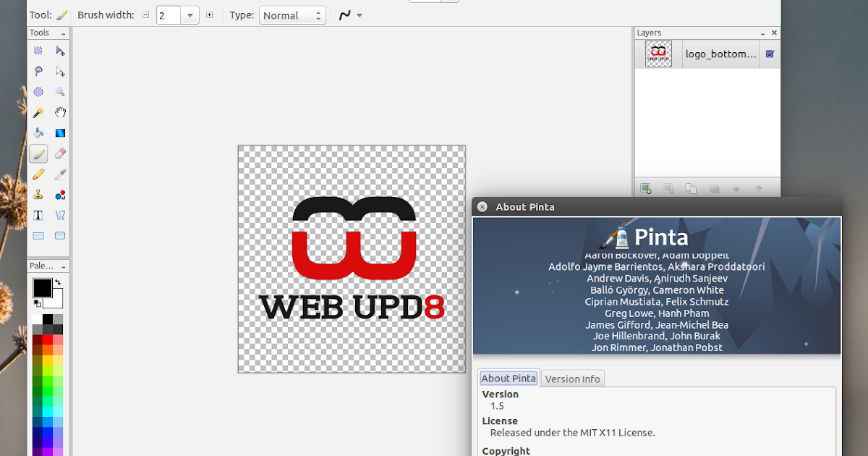Toggle visibility of the logo_bottom layer

pyautogui.click(x=769, y=54)
